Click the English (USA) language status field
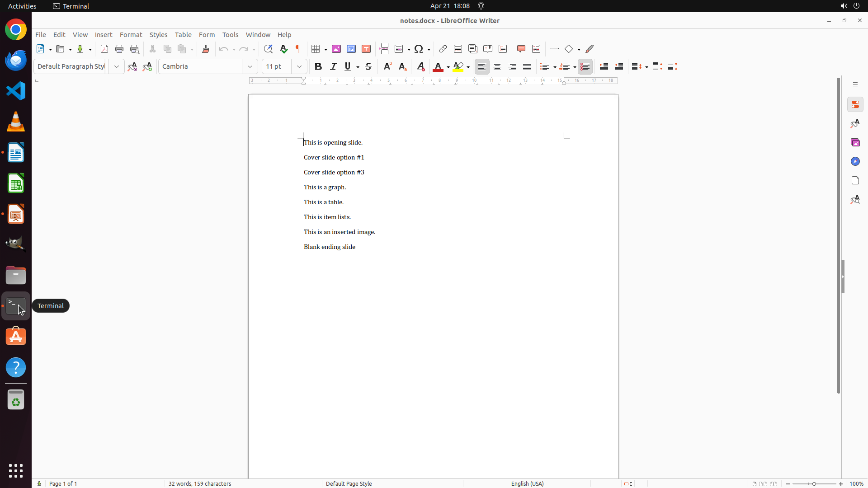The height and width of the screenshot is (488, 868). tap(527, 483)
